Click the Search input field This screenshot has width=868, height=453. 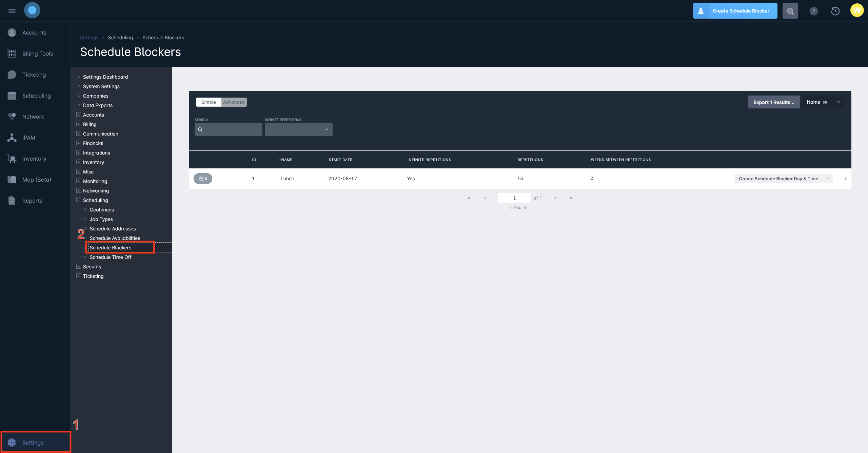click(x=229, y=129)
